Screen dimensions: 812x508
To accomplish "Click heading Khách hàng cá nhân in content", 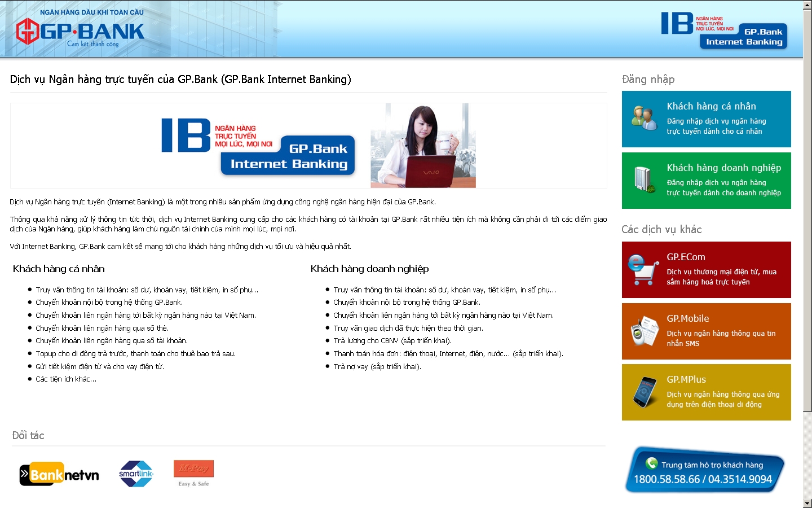I will (59, 269).
